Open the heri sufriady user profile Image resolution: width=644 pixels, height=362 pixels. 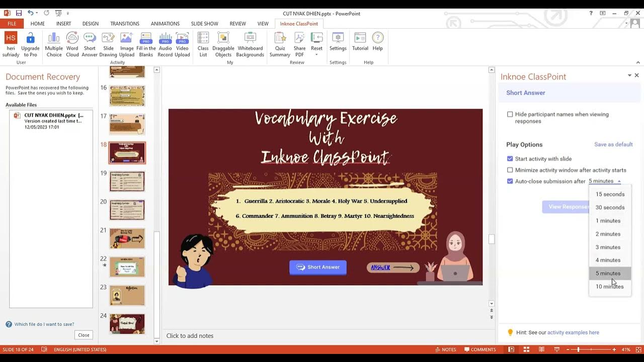click(x=11, y=45)
